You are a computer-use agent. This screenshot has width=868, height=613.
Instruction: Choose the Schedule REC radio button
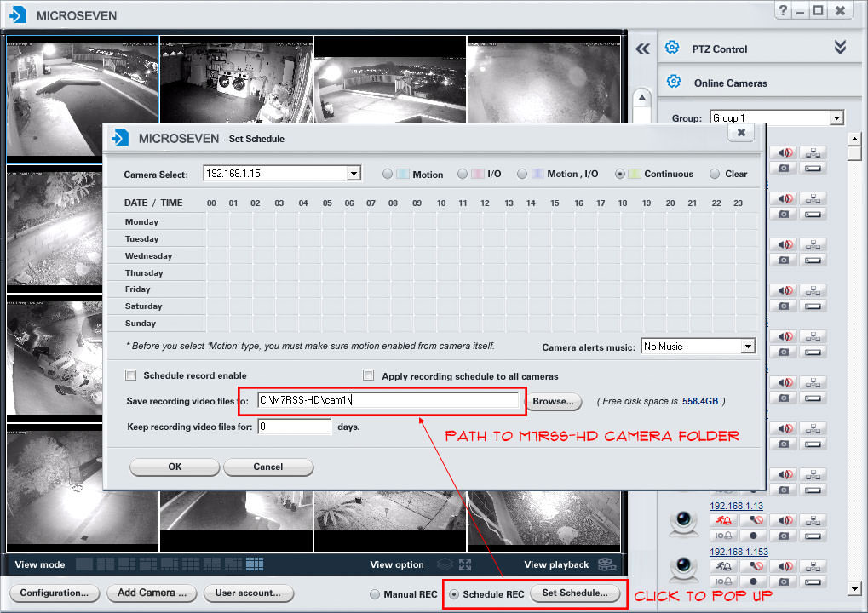coord(454,594)
